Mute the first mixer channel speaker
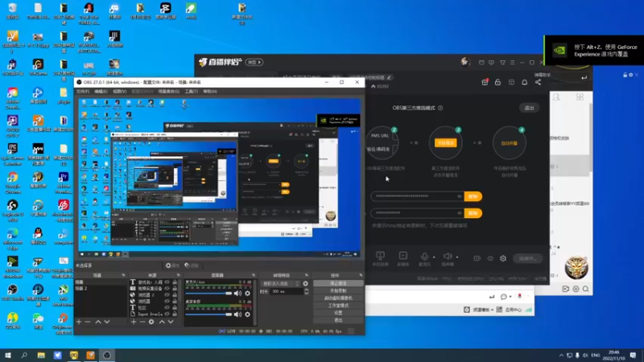644x362 pixels. 237,294
